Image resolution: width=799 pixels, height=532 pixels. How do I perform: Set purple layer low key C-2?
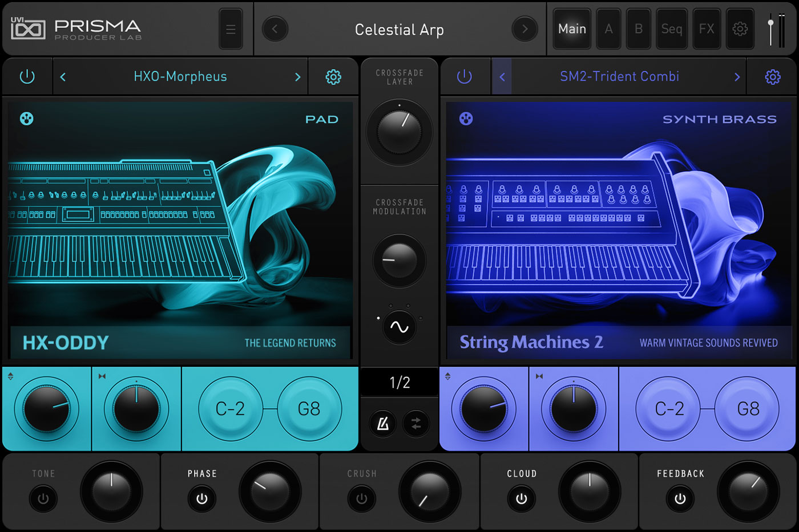pos(669,409)
